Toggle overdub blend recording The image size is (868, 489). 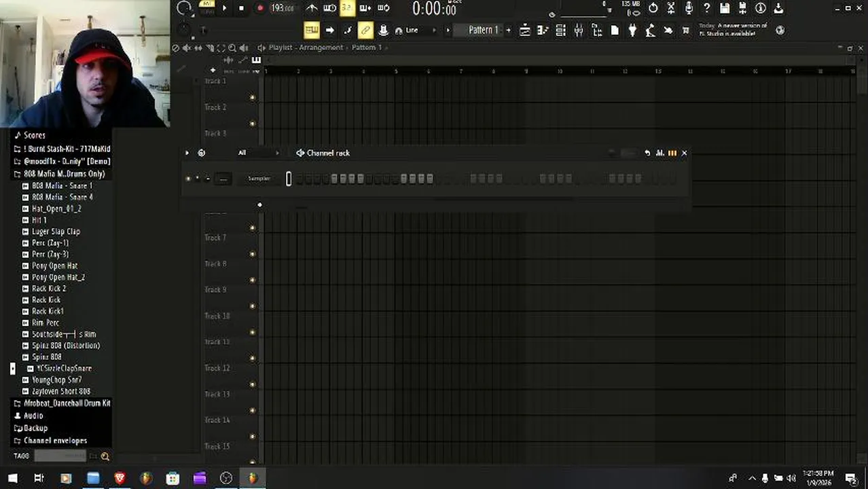point(365,8)
